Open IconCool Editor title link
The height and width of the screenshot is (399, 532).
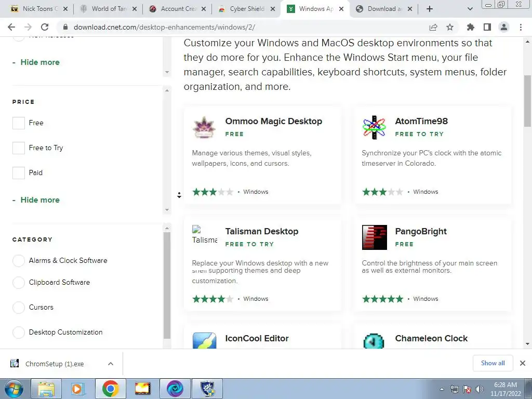pyautogui.click(x=257, y=338)
